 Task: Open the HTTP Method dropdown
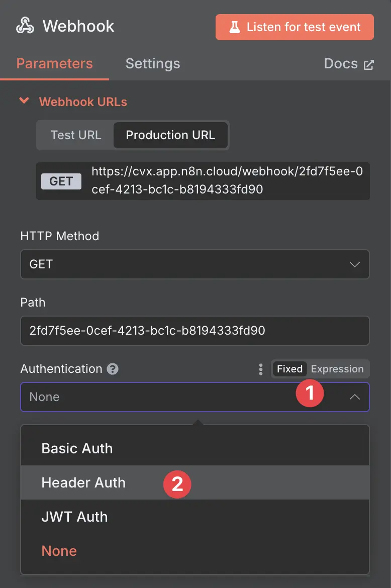[195, 264]
